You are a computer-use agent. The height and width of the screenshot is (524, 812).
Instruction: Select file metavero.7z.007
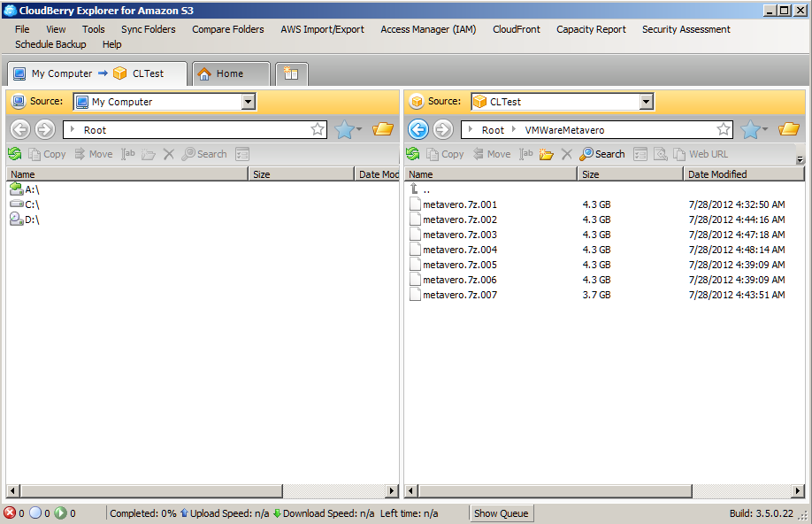(x=453, y=295)
